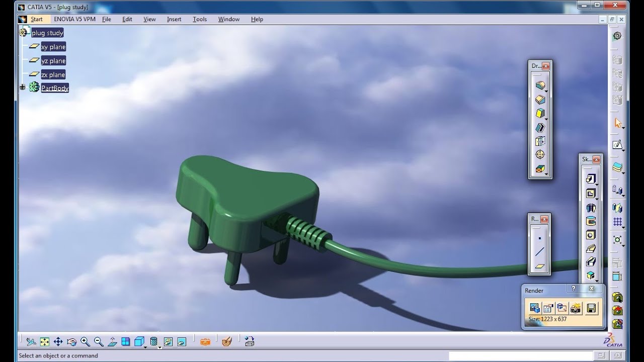The image size is (644, 362).
Task: Open the Start menu
Action: click(x=36, y=19)
